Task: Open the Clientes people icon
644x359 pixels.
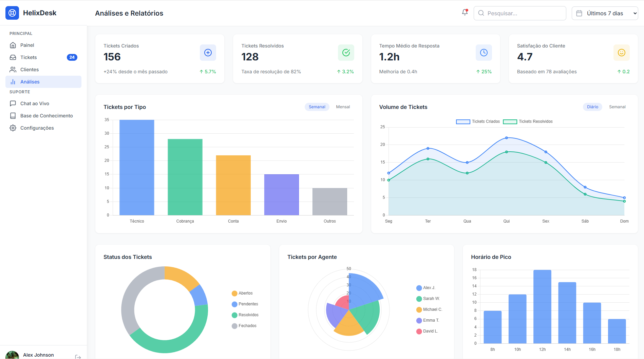Action: click(x=13, y=69)
